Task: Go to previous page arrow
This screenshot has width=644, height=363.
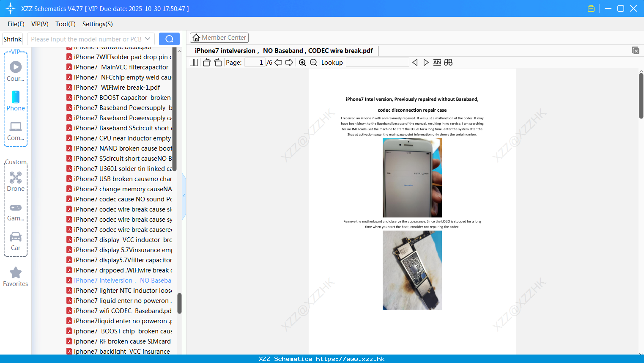Action: point(278,62)
